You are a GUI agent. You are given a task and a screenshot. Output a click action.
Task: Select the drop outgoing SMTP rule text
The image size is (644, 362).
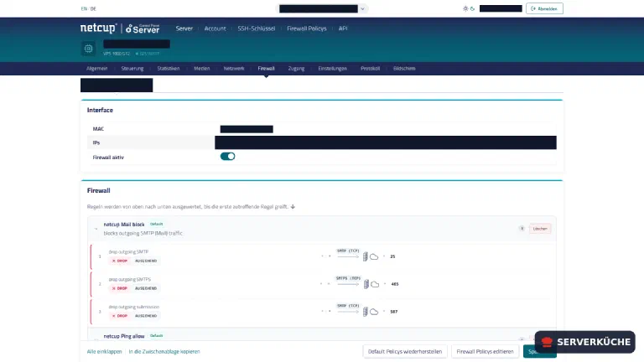click(128, 251)
